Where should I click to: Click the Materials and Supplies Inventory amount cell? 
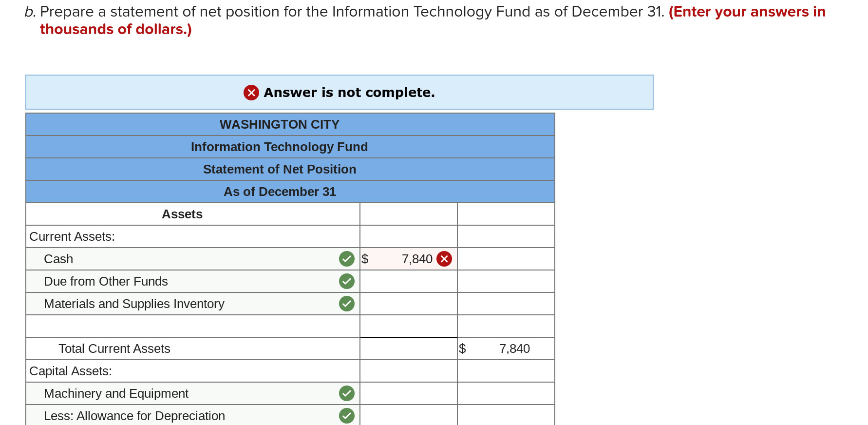point(408,303)
